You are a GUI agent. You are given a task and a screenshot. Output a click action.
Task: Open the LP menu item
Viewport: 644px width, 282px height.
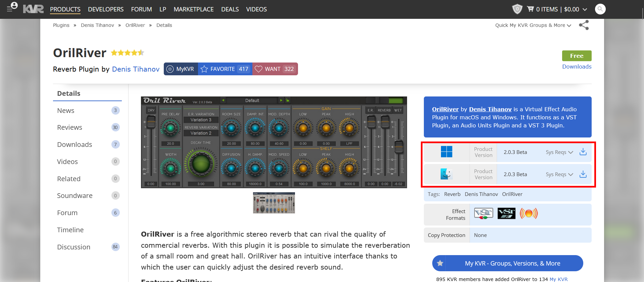163,9
